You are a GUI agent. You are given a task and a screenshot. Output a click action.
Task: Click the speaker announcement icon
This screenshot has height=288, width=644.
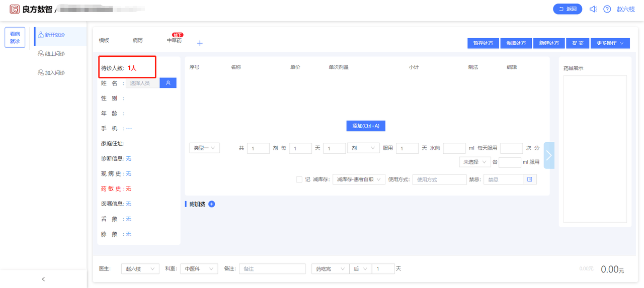tap(593, 9)
